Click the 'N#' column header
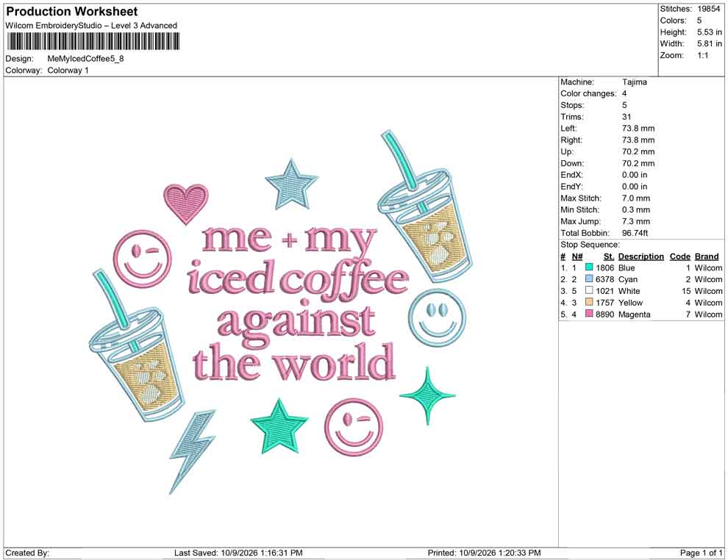 click(577, 256)
